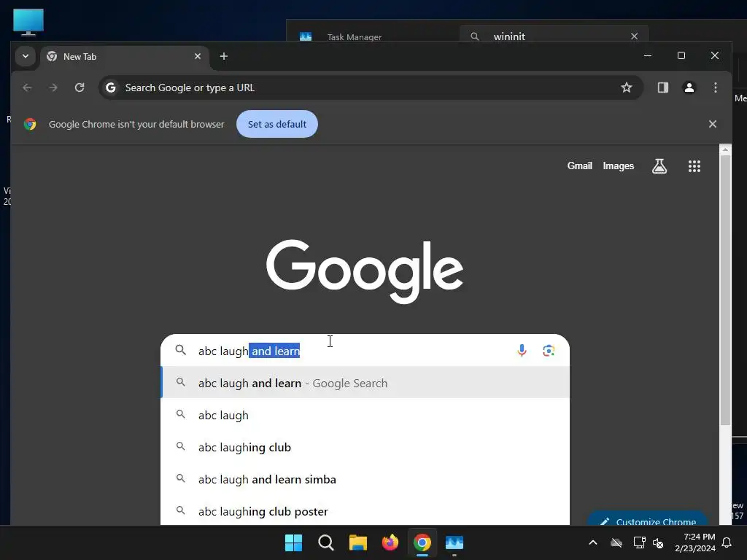
Task: Choose suggestion abc laugh and learn simba
Action: pos(365,479)
